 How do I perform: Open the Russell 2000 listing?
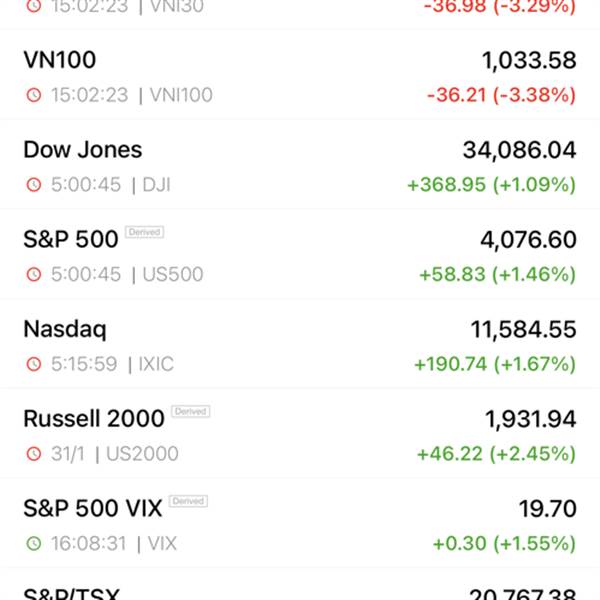tap(300, 434)
